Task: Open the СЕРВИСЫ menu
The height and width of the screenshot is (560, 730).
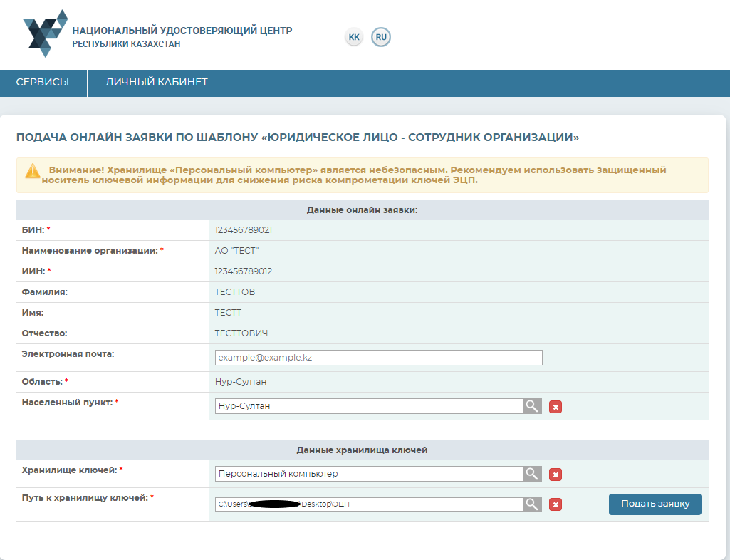Action: pyautogui.click(x=43, y=83)
